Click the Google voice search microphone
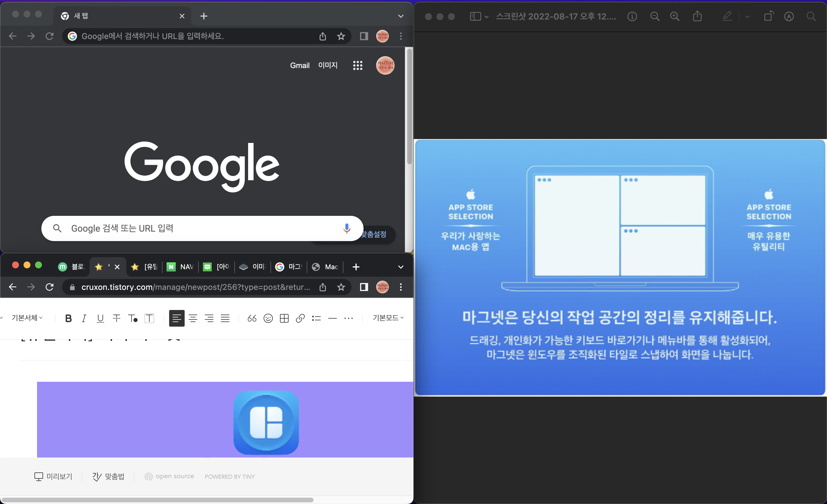Viewport: 827px width, 504px height. [x=347, y=228]
